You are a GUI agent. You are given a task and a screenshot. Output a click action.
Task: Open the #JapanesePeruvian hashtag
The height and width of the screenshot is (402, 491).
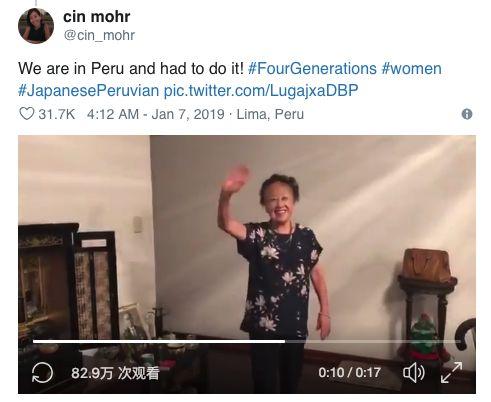tap(88, 90)
